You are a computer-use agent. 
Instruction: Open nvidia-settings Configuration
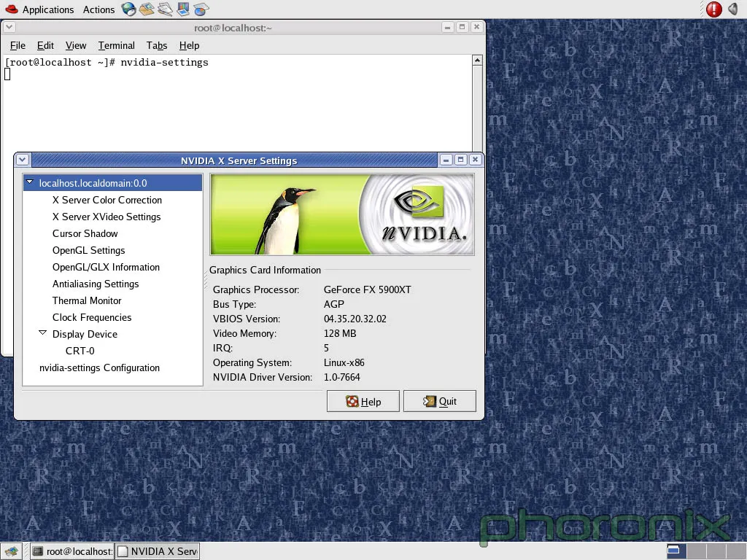pos(99,367)
